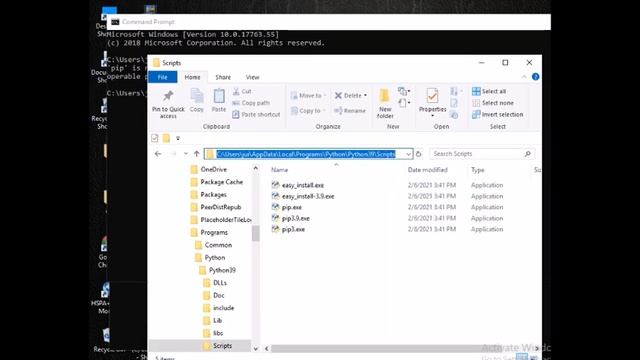
Task: Open Recent locations dropdown arrow
Action: pos(186,154)
